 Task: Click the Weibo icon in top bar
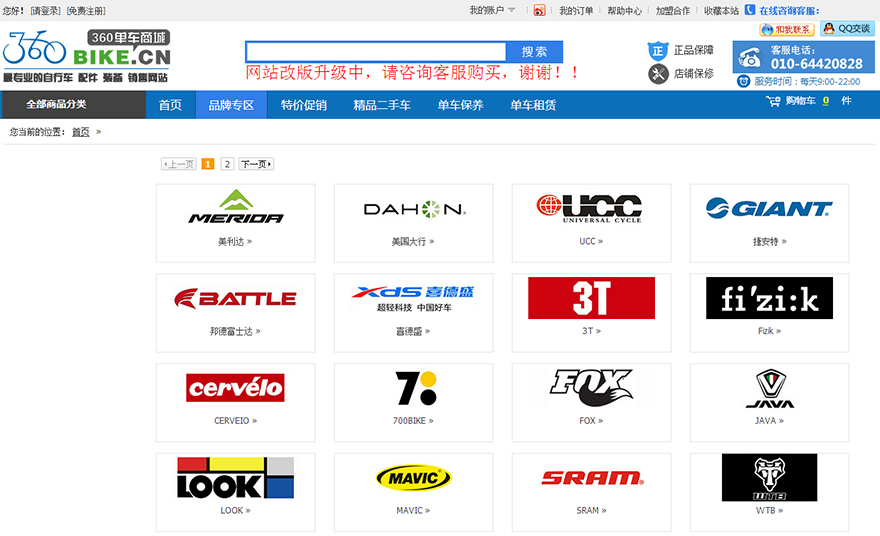[539, 11]
